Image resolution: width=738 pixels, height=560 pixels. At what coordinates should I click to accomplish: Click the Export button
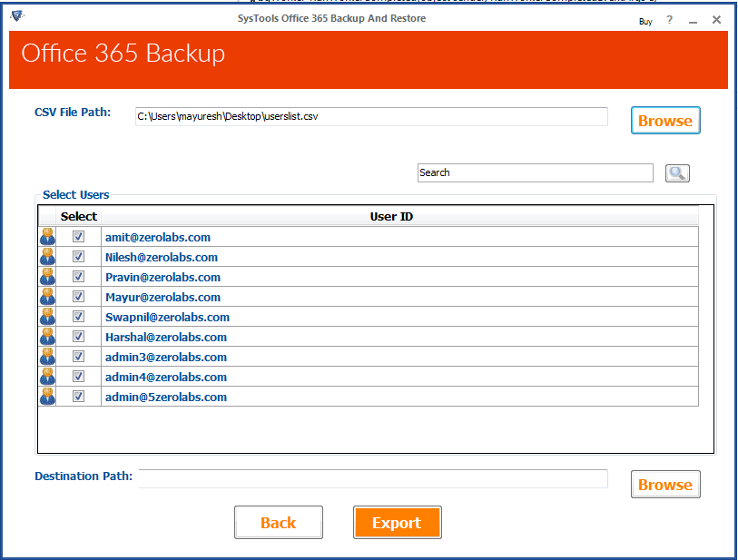click(398, 523)
